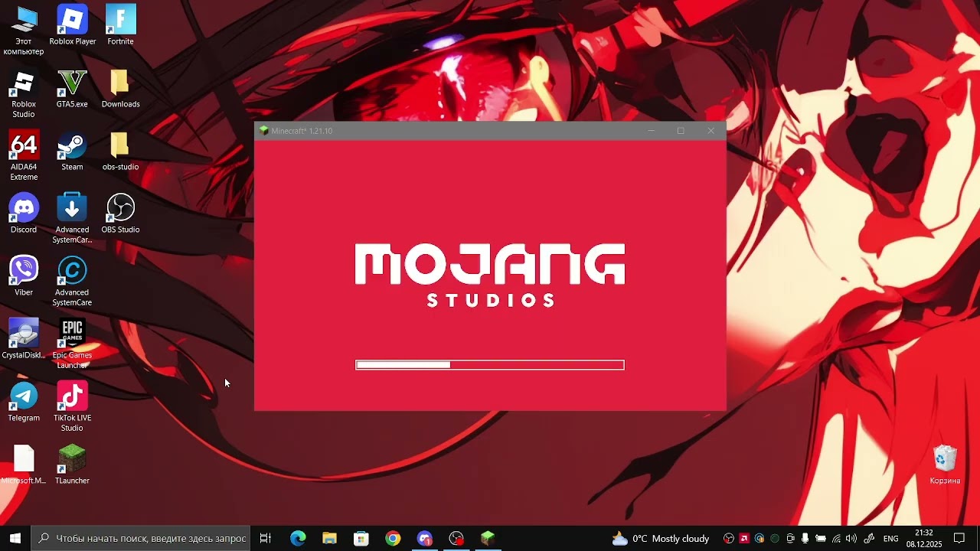Open the clock and date flyout
This screenshot has width=980, height=551.
(924, 539)
